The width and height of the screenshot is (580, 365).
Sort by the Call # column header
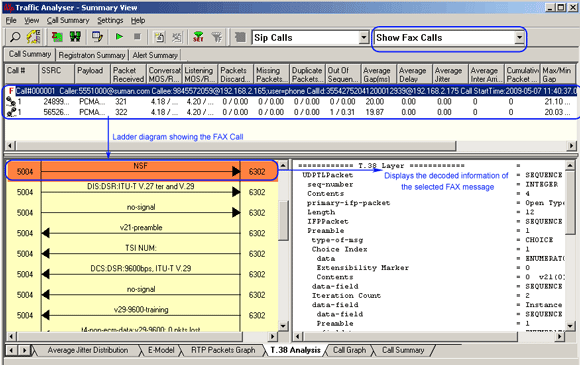[x=21, y=74]
